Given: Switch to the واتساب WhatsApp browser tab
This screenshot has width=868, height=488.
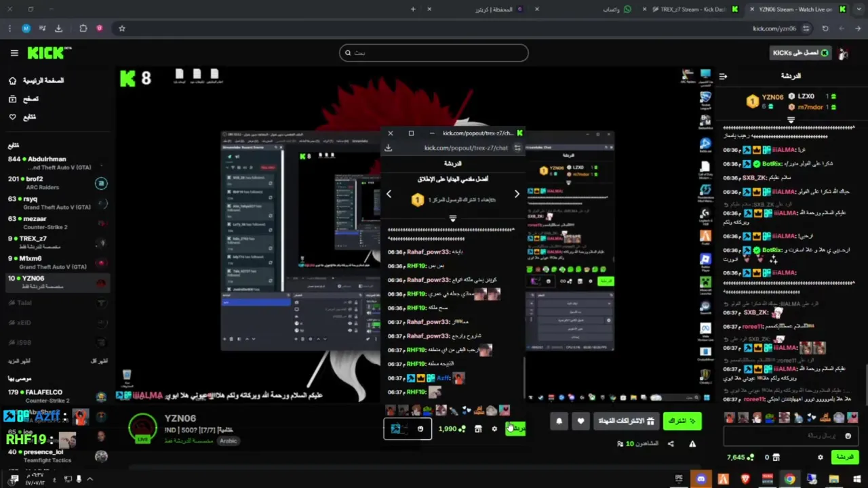Looking at the screenshot, I should pos(617,9).
